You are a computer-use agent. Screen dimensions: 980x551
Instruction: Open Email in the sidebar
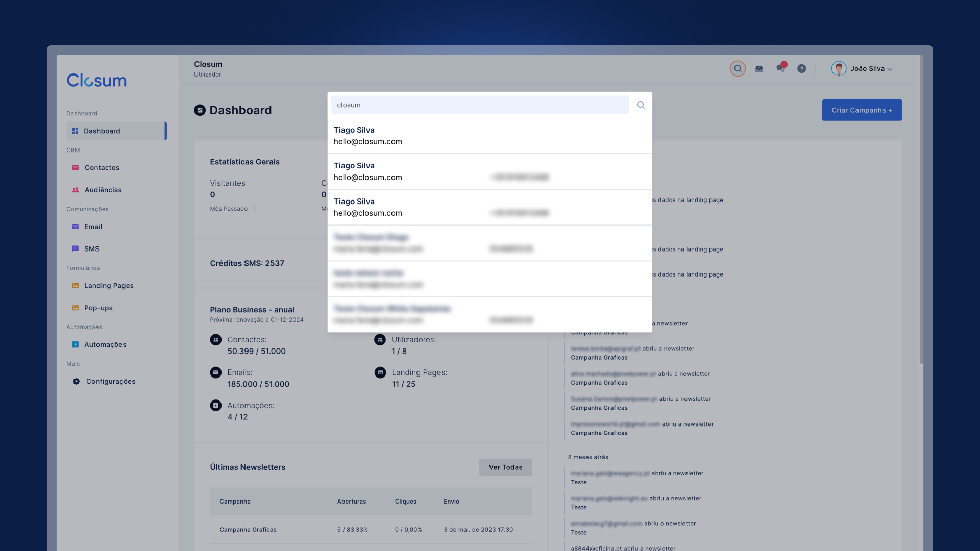(93, 227)
